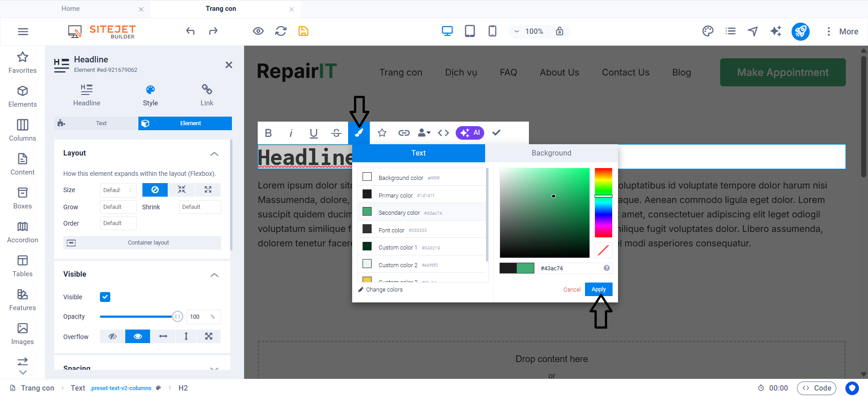Switch to the Background color tab
Viewport: 868px width, 396px height.
(x=551, y=153)
